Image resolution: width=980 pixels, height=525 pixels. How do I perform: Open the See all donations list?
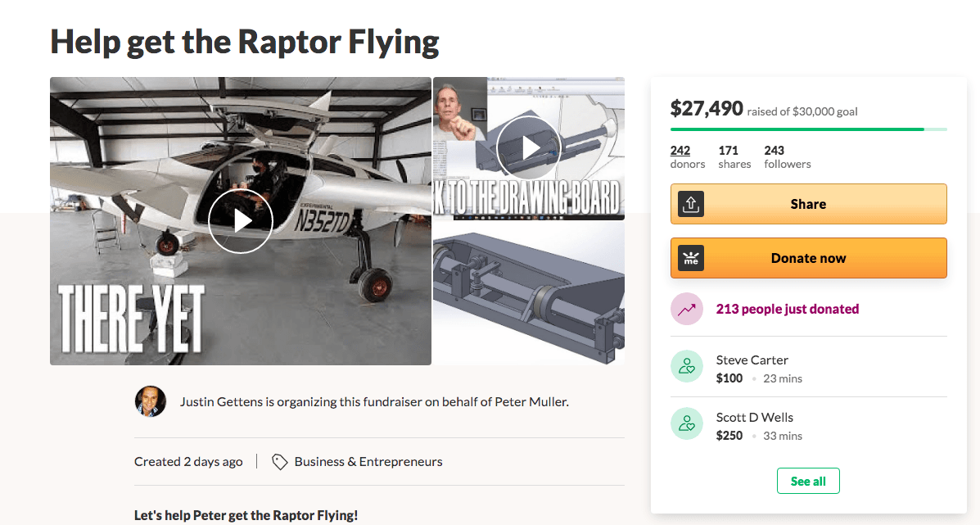tap(807, 481)
